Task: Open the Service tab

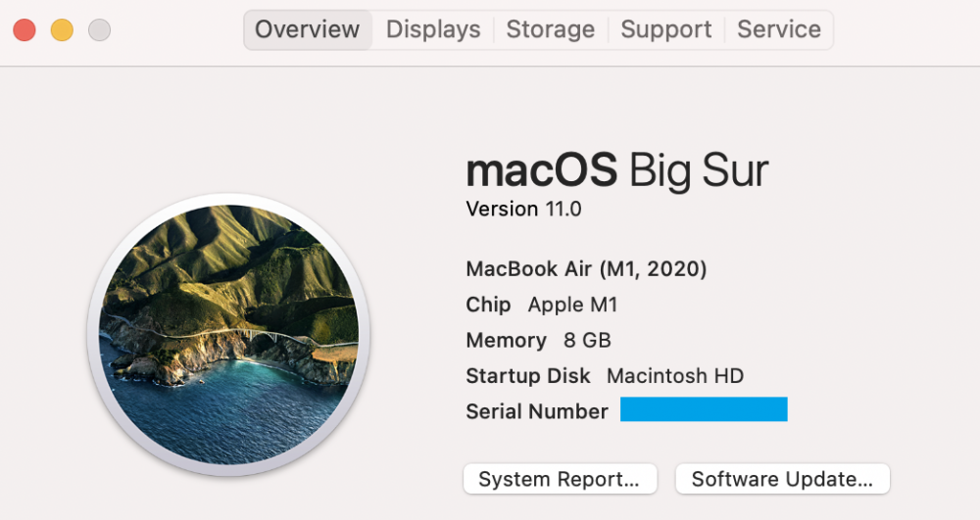Action: coord(779,29)
